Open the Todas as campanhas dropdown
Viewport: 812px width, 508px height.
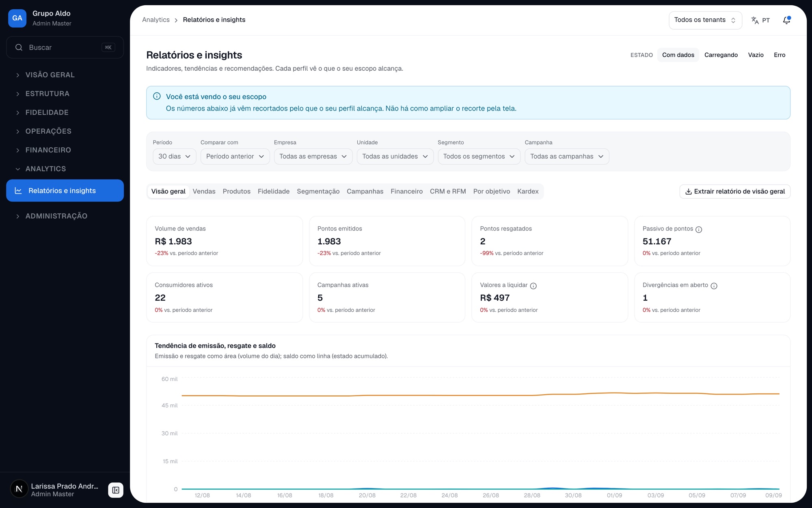pos(567,156)
